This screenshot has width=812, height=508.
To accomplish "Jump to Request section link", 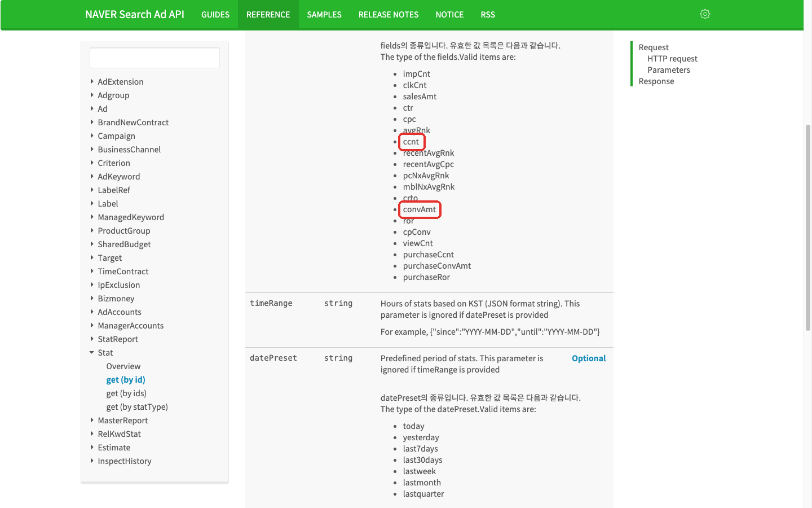I will tap(654, 47).
